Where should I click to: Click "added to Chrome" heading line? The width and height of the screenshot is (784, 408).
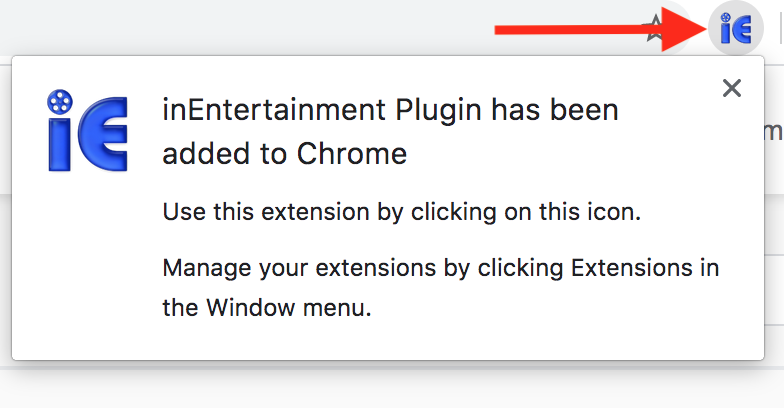[x=285, y=154]
